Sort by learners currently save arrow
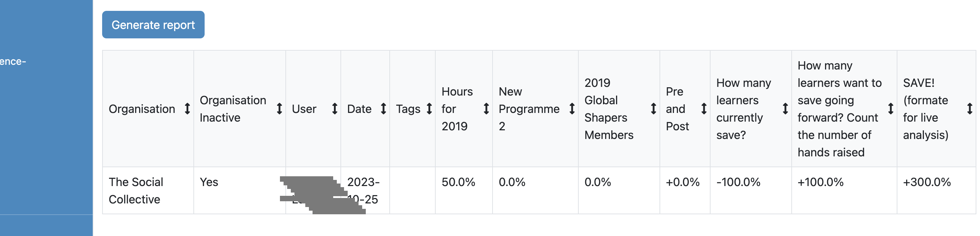Viewport: 980px width, 236px height. 785,109
